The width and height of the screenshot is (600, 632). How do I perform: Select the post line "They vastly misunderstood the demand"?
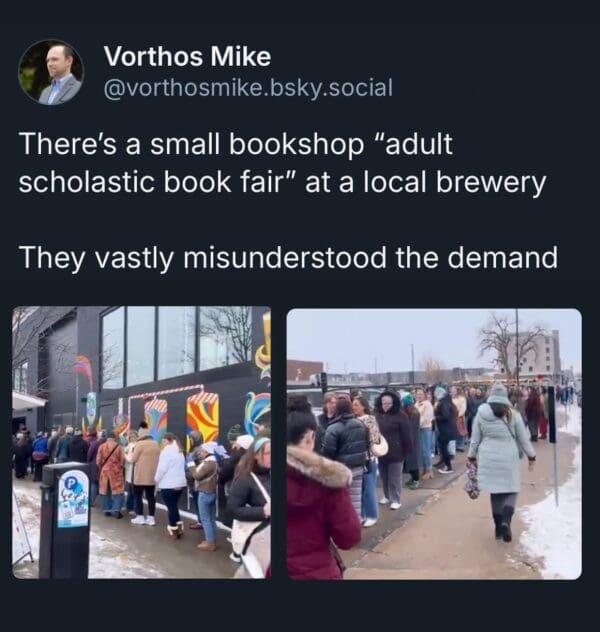[289, 258]
